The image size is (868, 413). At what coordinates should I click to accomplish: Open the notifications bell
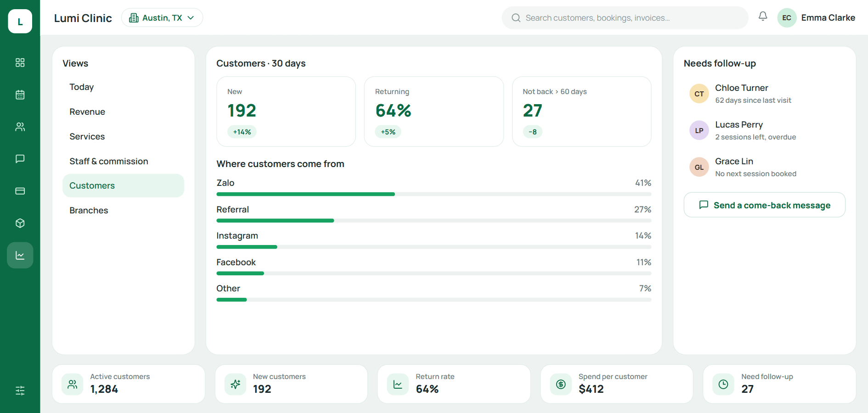pyautogui.click(x=763, y=17)
